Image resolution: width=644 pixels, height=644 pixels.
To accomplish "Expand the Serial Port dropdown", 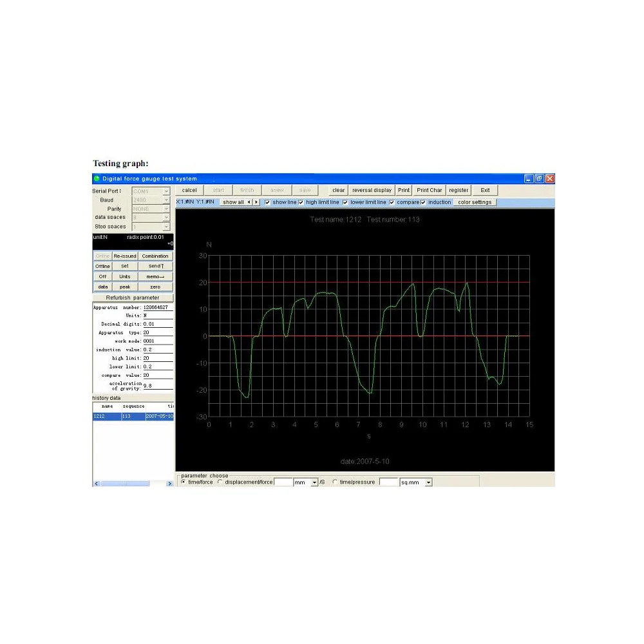I will click(166, 191).
